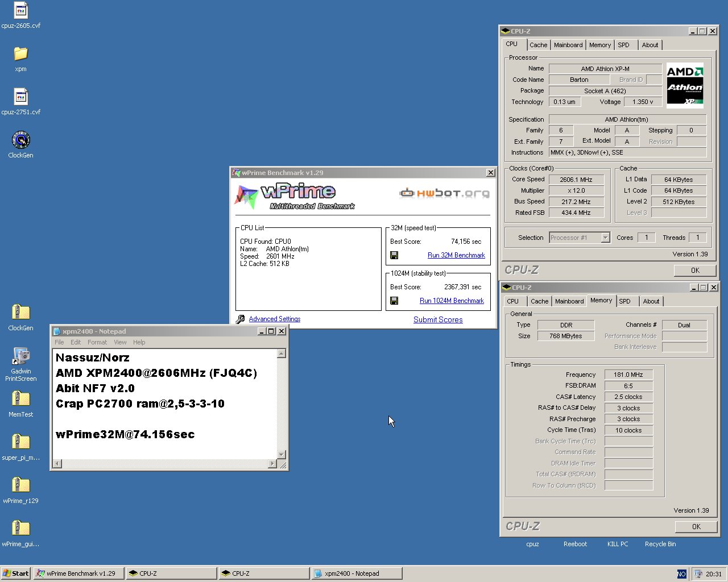Open About tab in bottom CPU-Z window
This screenshot has height=582, width=728.
click(x=651, y=301)
